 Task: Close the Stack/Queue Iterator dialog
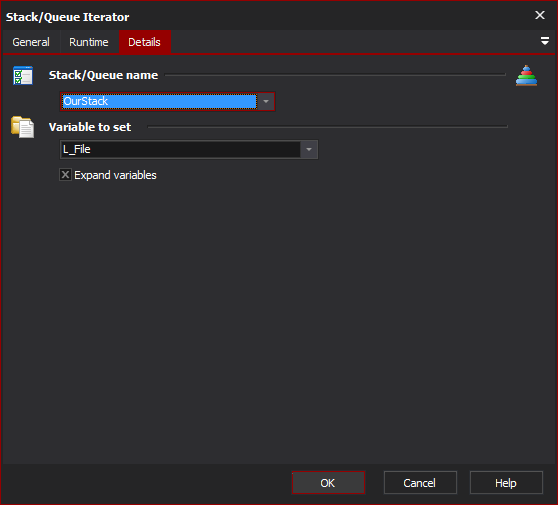tap(540, 15)
